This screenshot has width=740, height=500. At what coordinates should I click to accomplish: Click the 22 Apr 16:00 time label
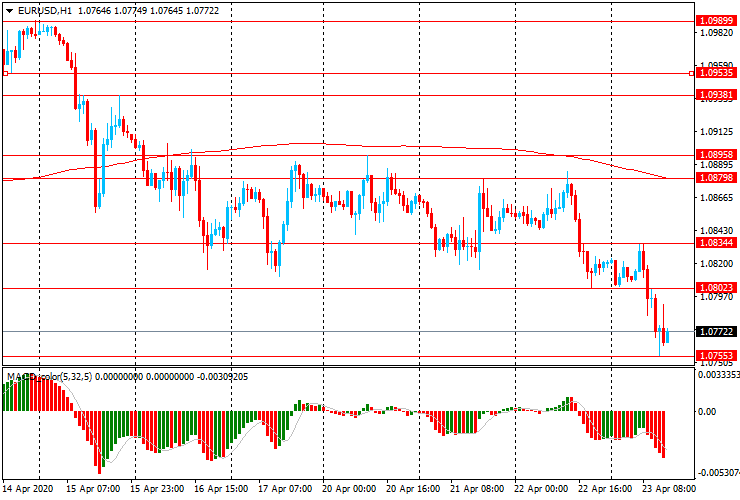[x=605, y=489]
